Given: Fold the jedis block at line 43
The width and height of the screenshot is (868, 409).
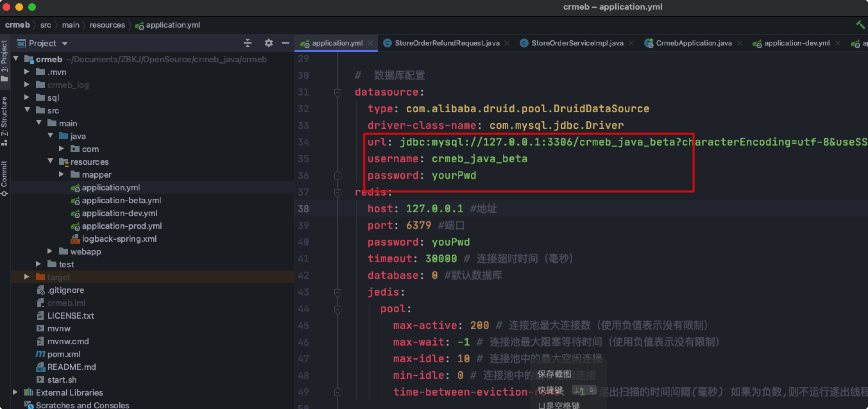Looking at the screenshot, I should tap(337, 292).
